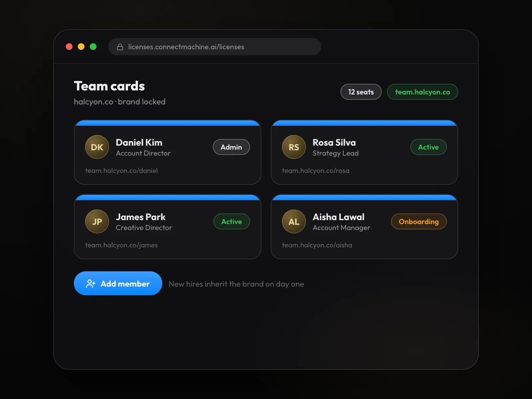
Task: Click James Park's Active status badge
Action: 232,221
